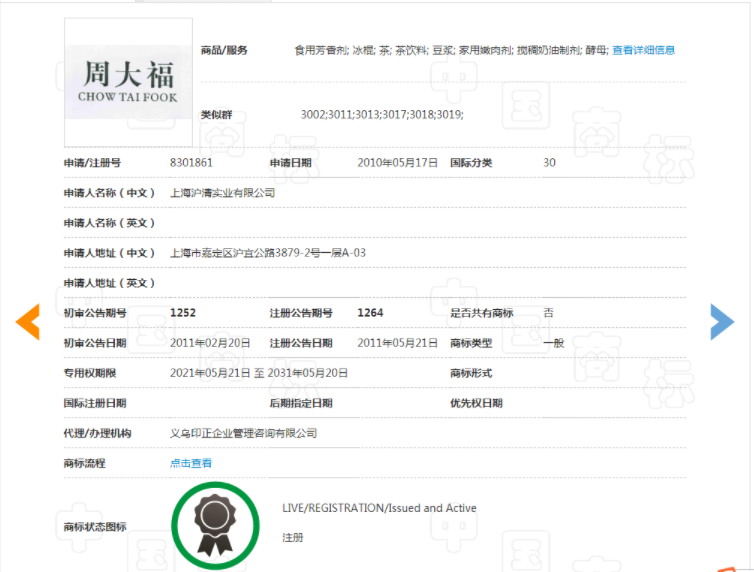Select agency name 义乌印正企业管理咨询有限公司
This screenshot has height=572, width=754.
[x=243, y=433]
